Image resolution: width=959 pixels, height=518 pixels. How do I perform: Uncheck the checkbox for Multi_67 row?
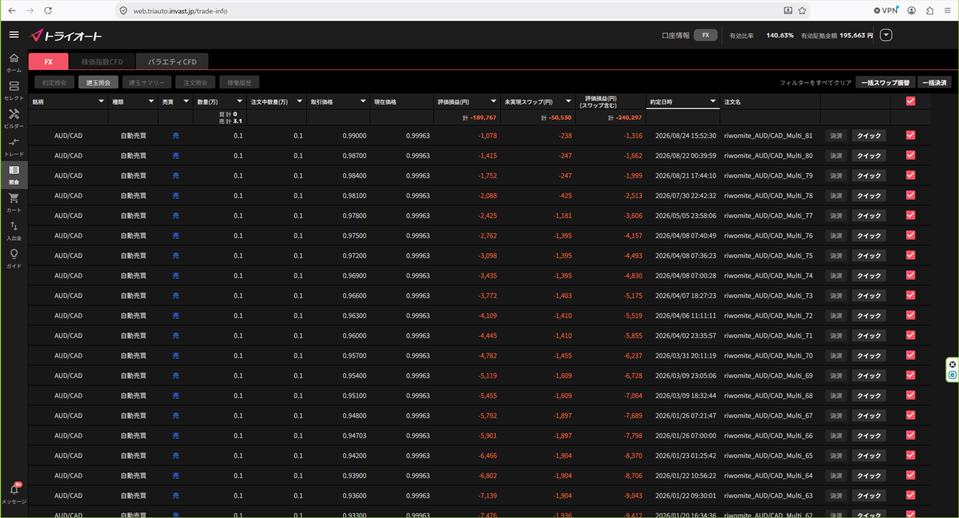click(911, 415)
